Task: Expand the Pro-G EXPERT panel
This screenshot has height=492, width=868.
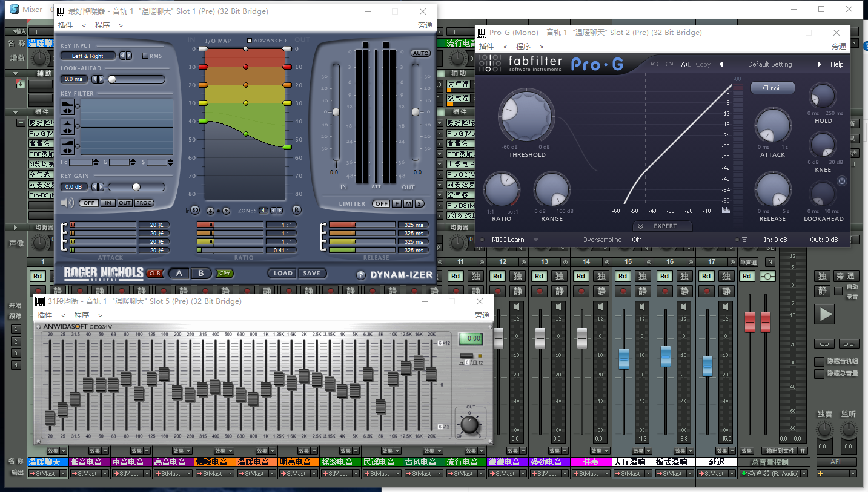Action: (x=663, y=226)
